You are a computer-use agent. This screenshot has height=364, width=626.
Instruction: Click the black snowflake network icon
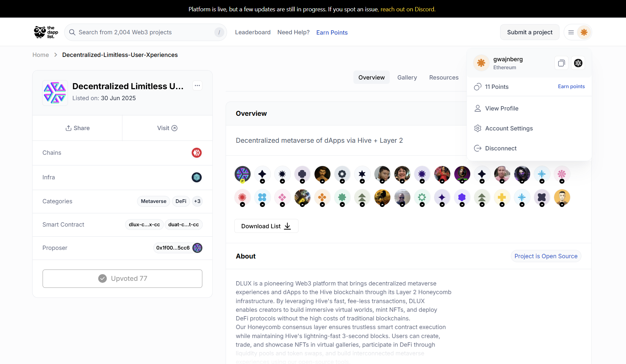(x=578, y=63)
